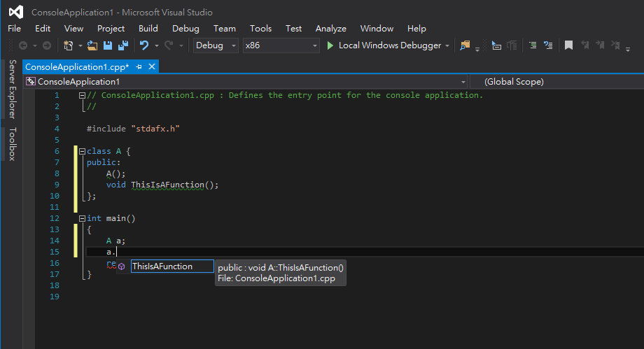Click the increase indent toolbar icon
Image resolution: width=644 pixels, height=349 pixels.
512,45
